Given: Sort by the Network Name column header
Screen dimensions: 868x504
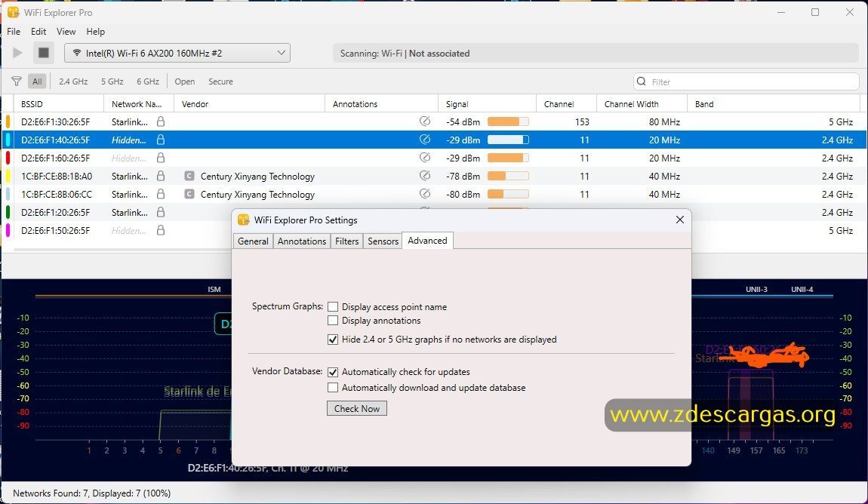Looking at the screenshot, I should pos(138,104).
